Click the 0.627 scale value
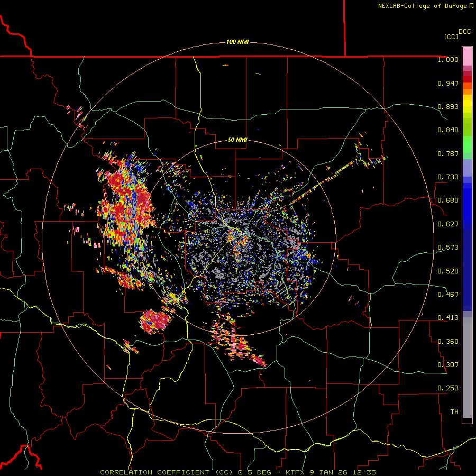Screen dimensions: 476x476 tap(448, 224)
